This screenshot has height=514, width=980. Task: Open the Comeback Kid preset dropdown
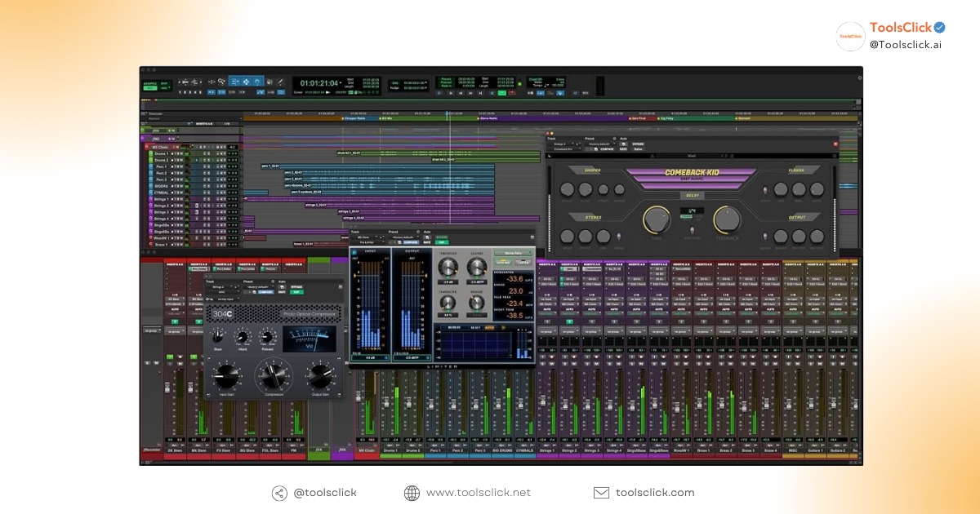600,144
